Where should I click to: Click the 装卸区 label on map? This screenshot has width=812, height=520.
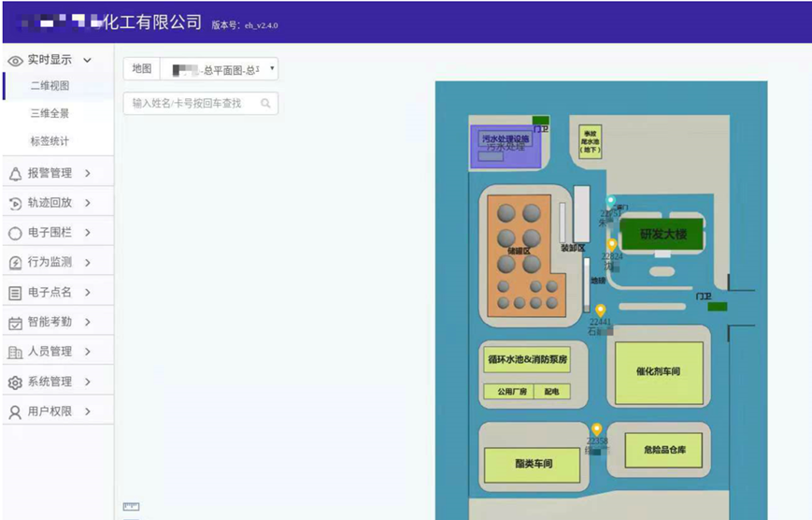tap(572, 249)
